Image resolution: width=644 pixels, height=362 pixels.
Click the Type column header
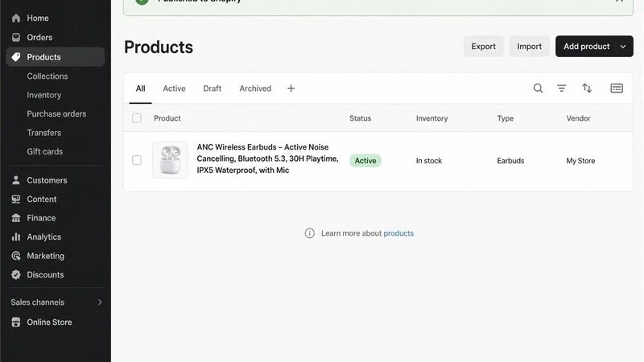[x=506, y=118]
